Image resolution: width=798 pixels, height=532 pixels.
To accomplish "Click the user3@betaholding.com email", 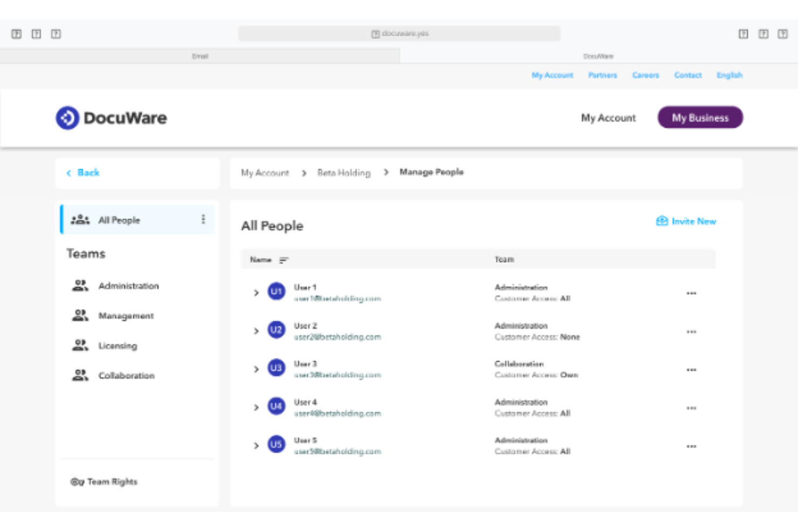I will click(338, 375).
